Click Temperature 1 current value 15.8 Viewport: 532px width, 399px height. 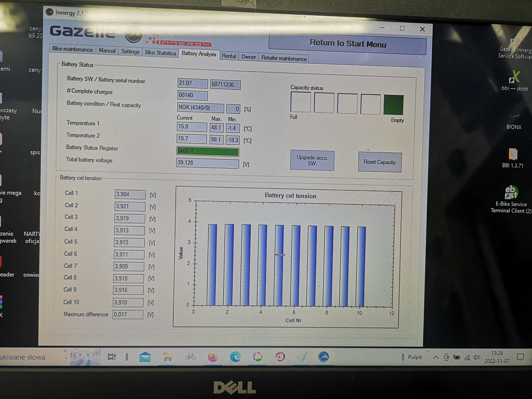[x=192, y=127]
